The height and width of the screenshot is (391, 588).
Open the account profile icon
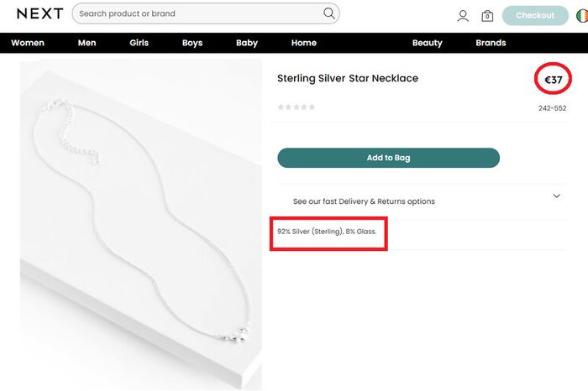click(463, 16)
